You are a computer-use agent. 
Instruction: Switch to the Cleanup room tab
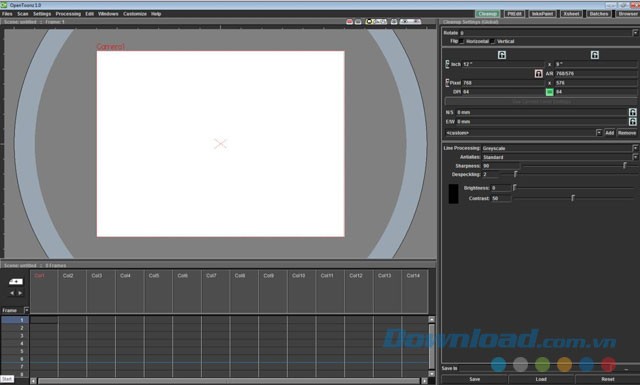487,13
